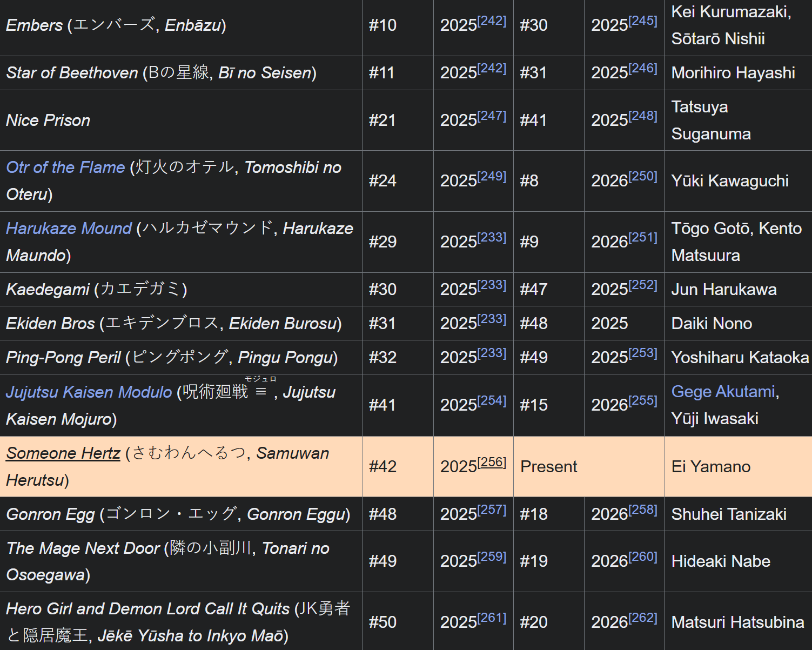Open citation [233] in Ekiden Bros row

coord(492,319)
